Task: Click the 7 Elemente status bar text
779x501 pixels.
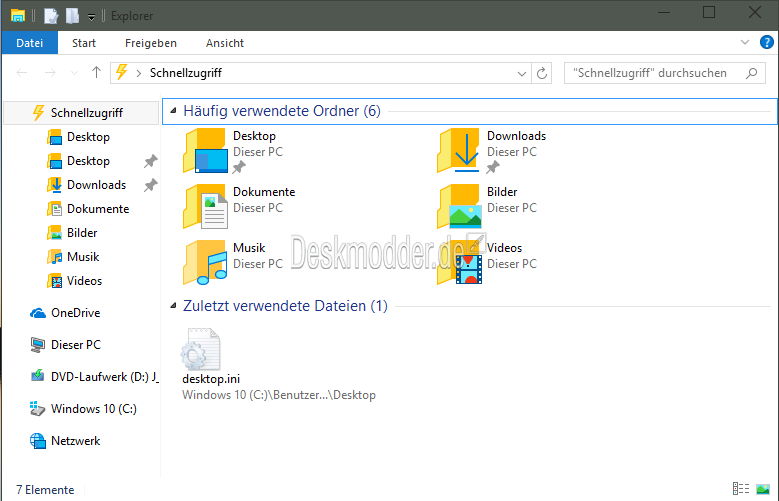Action: 45,490
